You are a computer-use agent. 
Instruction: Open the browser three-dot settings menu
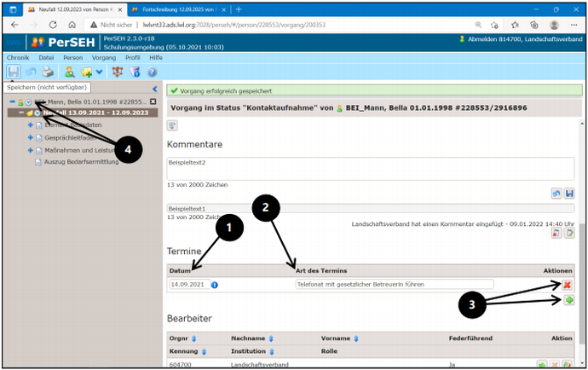tap(574, 25)
